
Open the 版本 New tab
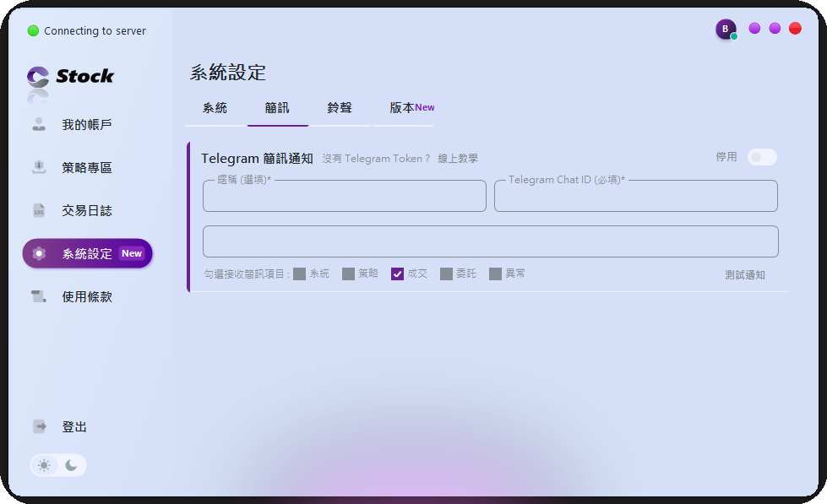pyautogui.click(x=403, y=108)
